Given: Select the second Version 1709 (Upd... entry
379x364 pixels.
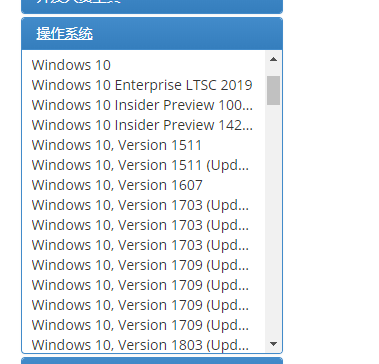Looking at the screenshot, I should [144, 285].
